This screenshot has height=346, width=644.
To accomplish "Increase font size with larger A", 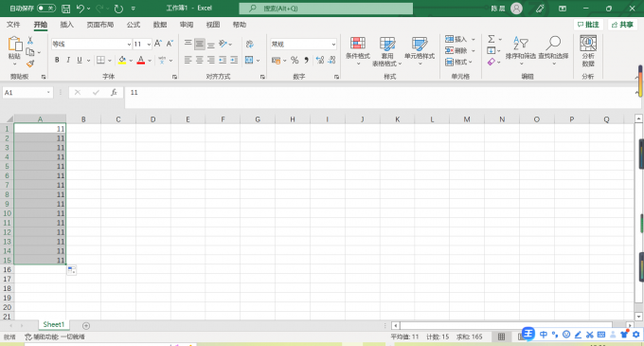I will [x=158, y=44].
